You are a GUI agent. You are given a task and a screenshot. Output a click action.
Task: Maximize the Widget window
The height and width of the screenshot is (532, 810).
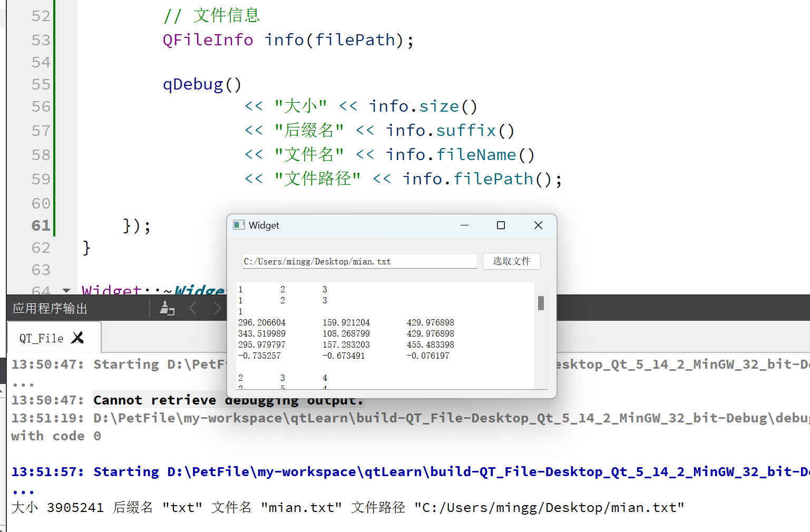[501, 225]
